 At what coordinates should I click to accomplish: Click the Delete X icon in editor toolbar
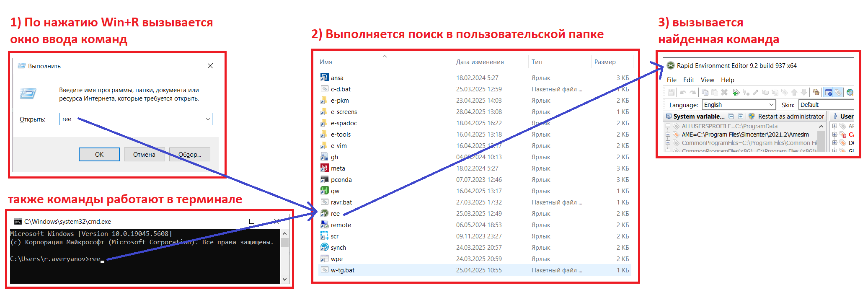[724, 92]
